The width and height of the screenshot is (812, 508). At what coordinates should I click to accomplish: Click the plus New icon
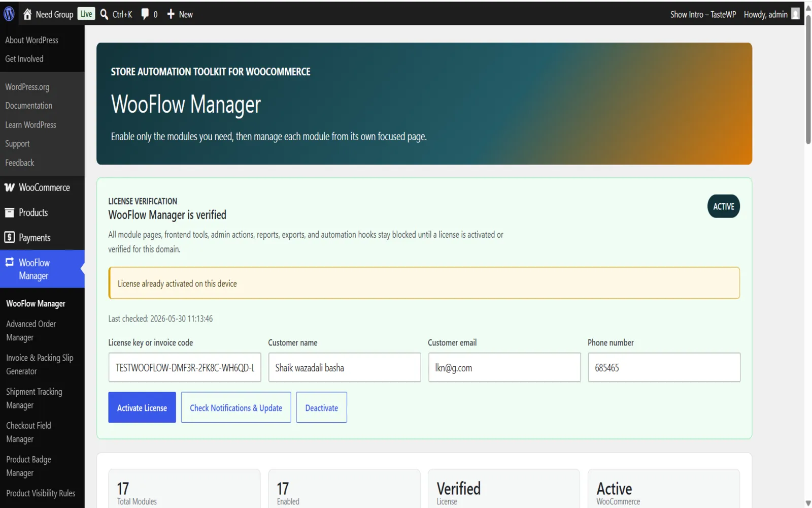click(171, 14)
